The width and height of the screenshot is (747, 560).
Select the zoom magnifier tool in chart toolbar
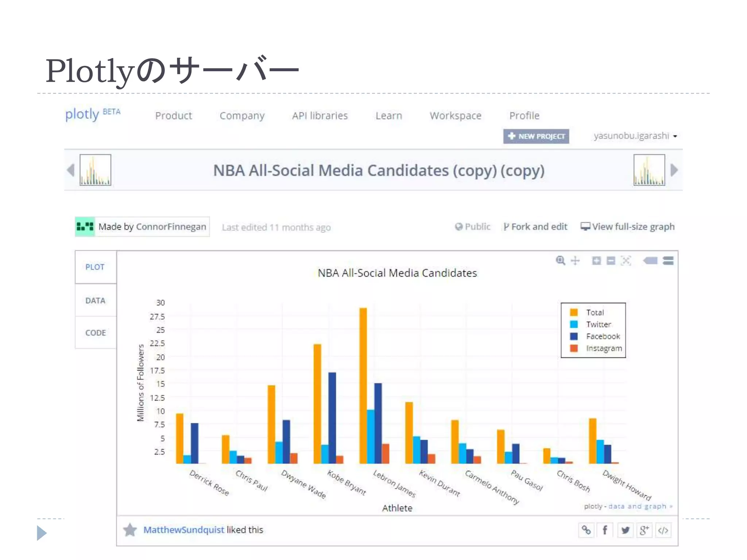(560, 260)
